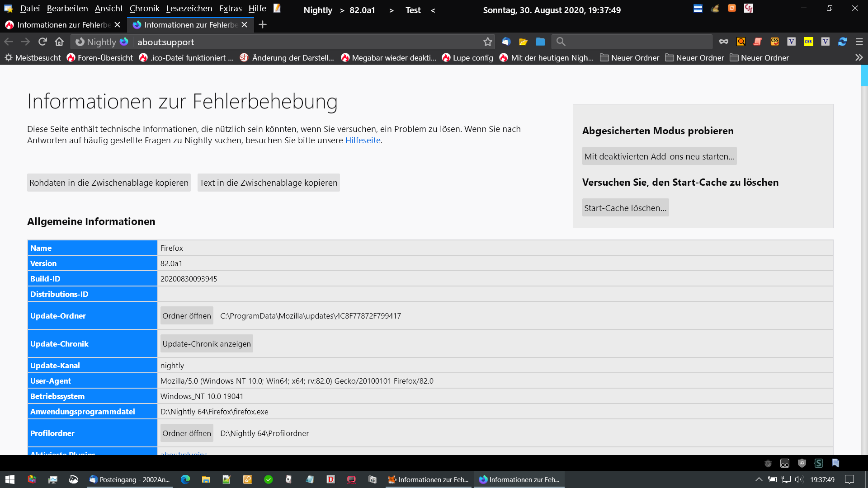Click Rohdaten in die Zwischenablage kopieren

[x=108, y=183]
